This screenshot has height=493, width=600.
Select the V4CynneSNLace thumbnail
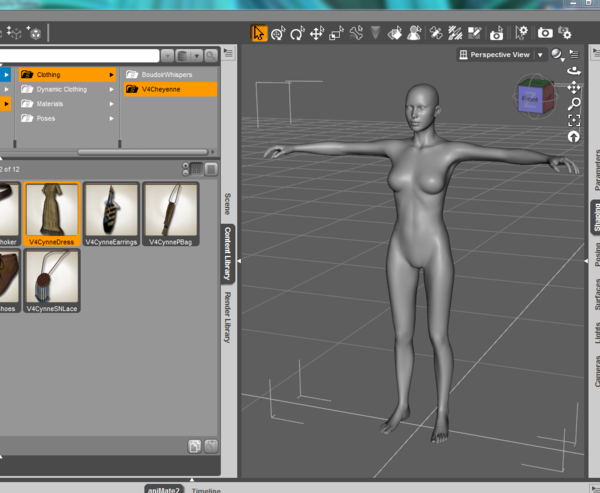pos(52,281)
